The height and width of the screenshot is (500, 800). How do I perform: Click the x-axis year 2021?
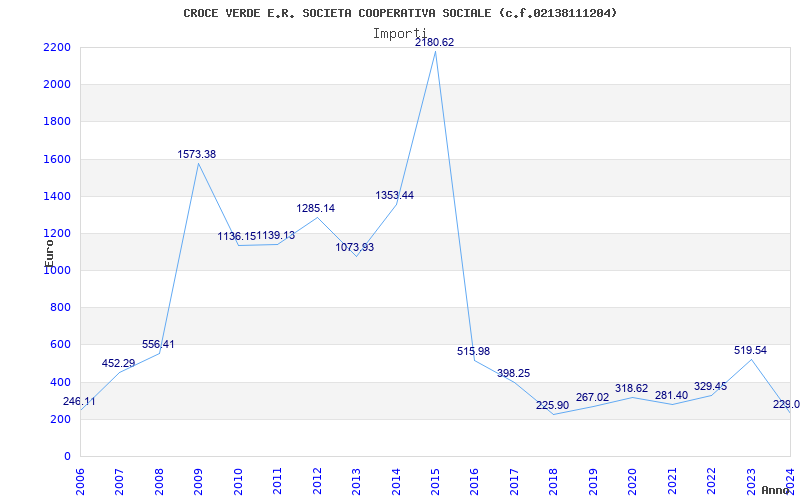pyautogui.click(x=672, y=481)
